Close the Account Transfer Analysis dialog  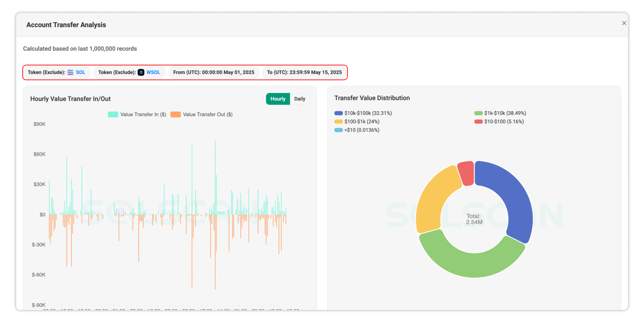point(624,24)
